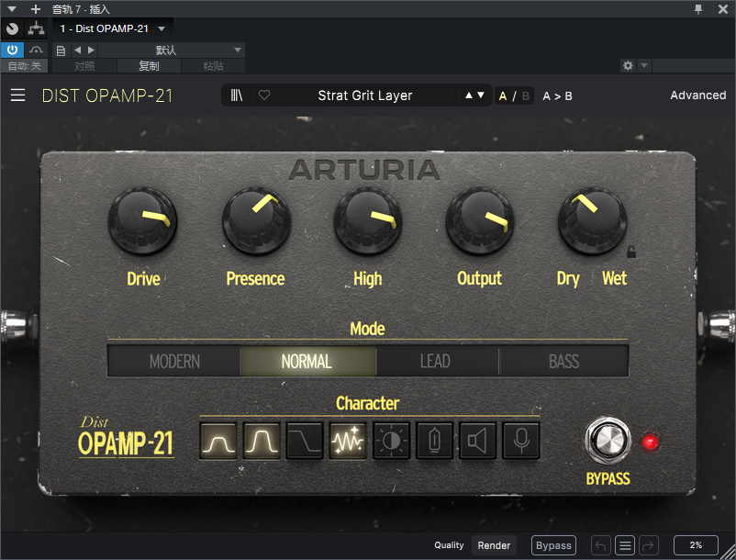This screenshot has height=560, width=736.
Task: Select LEAD mode
Action: [437, 361]
